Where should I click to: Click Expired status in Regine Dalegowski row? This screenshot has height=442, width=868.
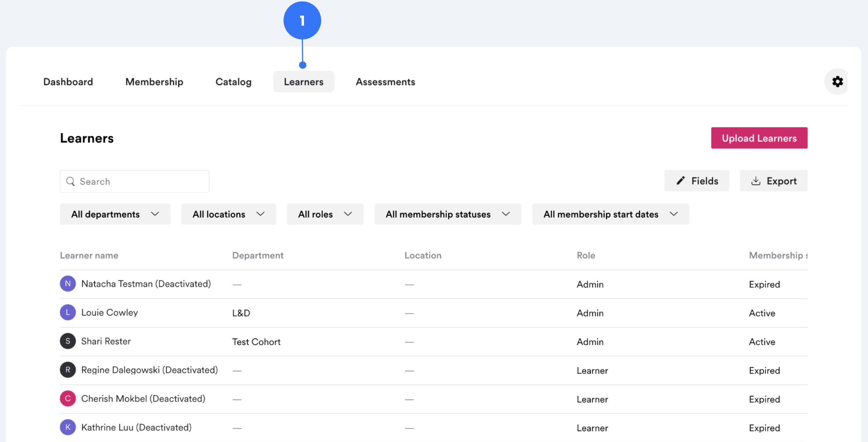point(765,370)
